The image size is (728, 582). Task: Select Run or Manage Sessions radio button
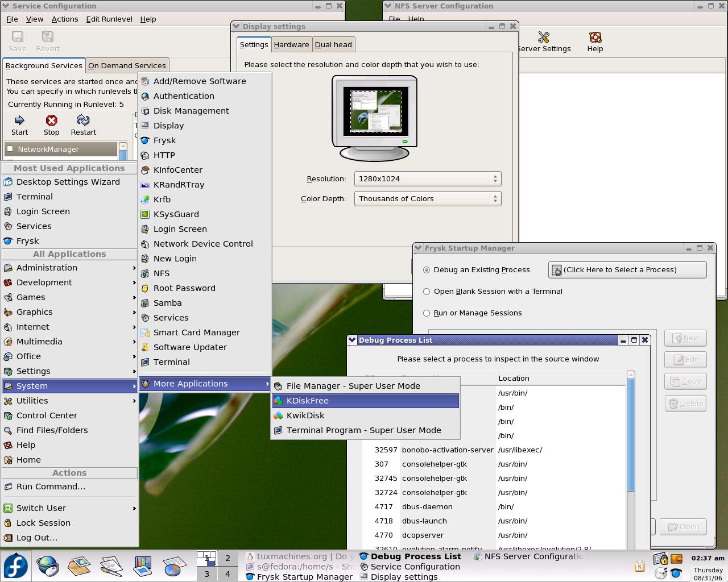tap(427, 313)
